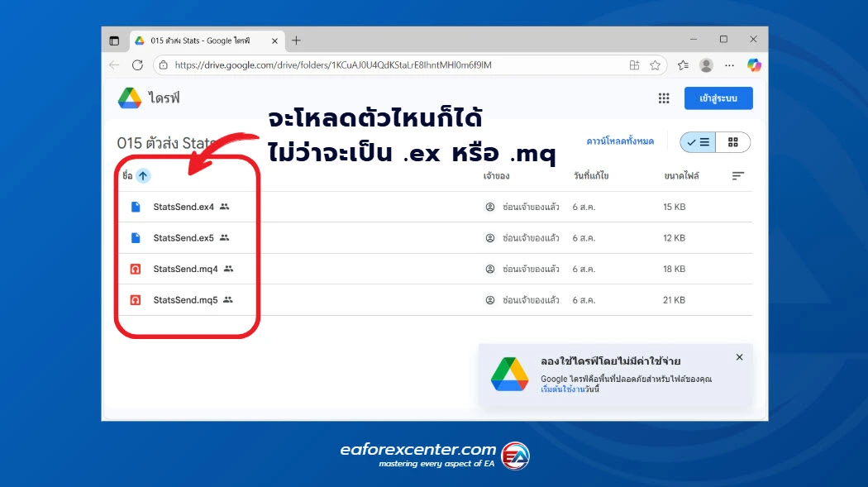Click the StatsSend.ex4 blue file icon
Image resolution: width=868 pixels, height=487 pixels.
(x=136, y=207)
